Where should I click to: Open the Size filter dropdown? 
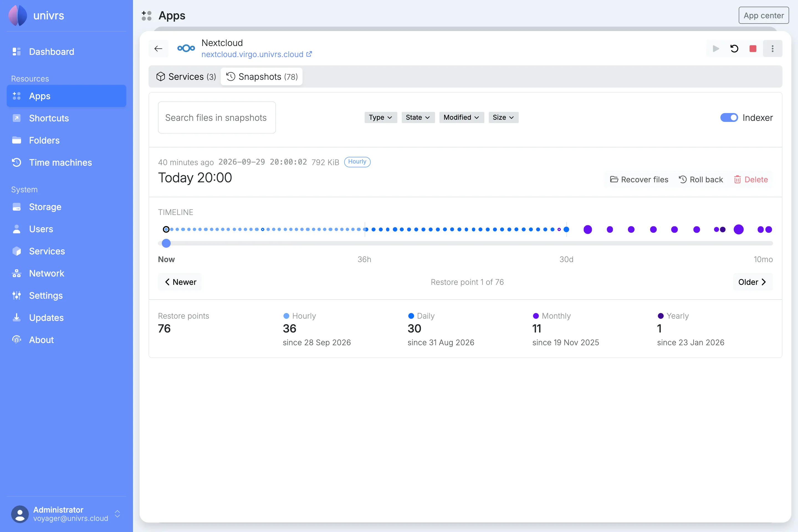(x=503, y=117)
